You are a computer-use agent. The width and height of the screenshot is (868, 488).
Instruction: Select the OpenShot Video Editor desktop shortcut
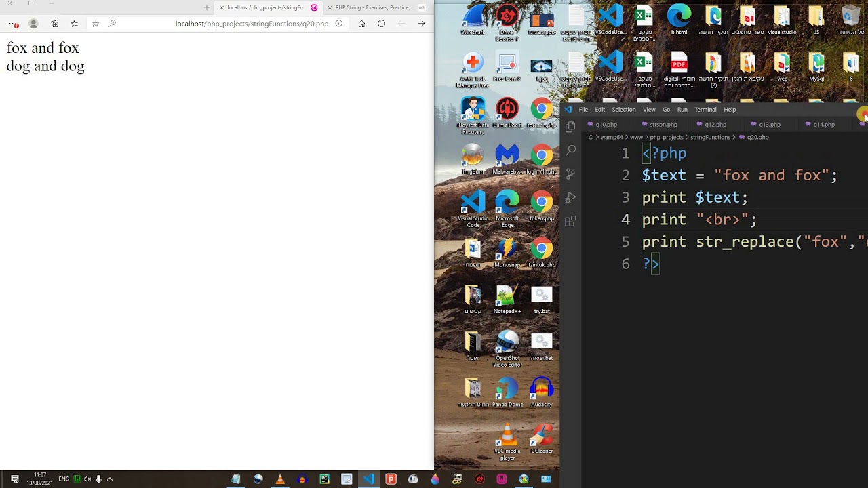(507, 349)
